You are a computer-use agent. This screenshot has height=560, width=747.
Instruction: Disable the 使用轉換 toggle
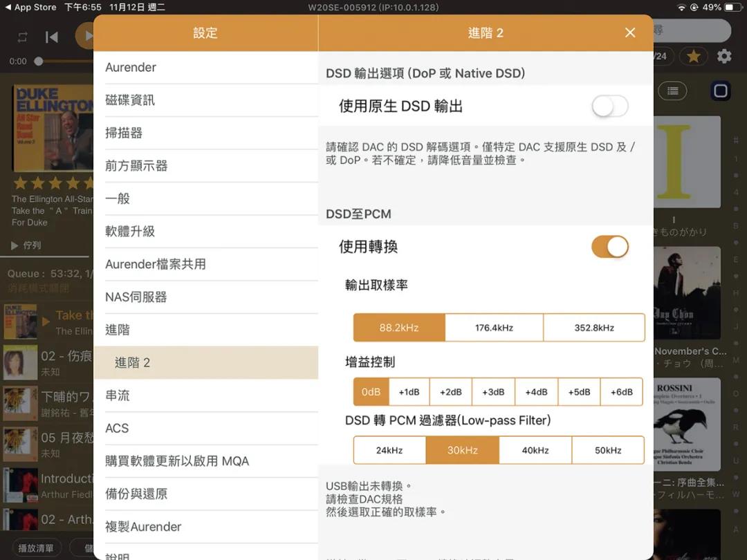click(x=609, y=247)
